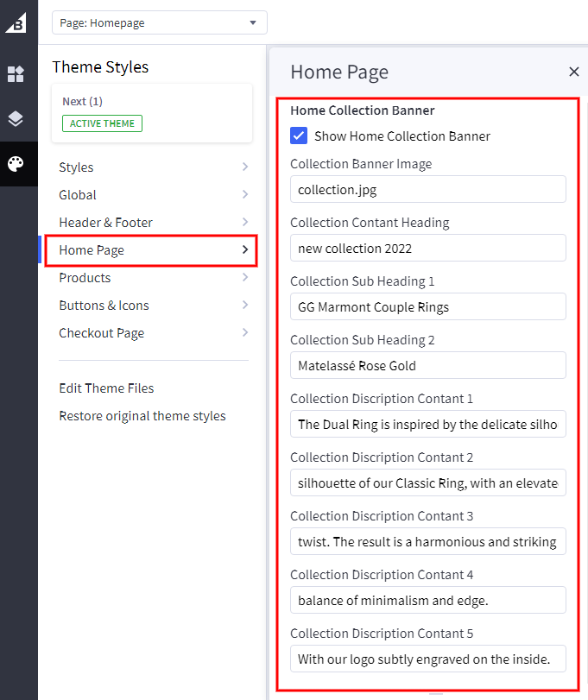Close the Home Page settings panel
Image resolution: width=588 pixels, height=700 pixels.
click(573, 72)
